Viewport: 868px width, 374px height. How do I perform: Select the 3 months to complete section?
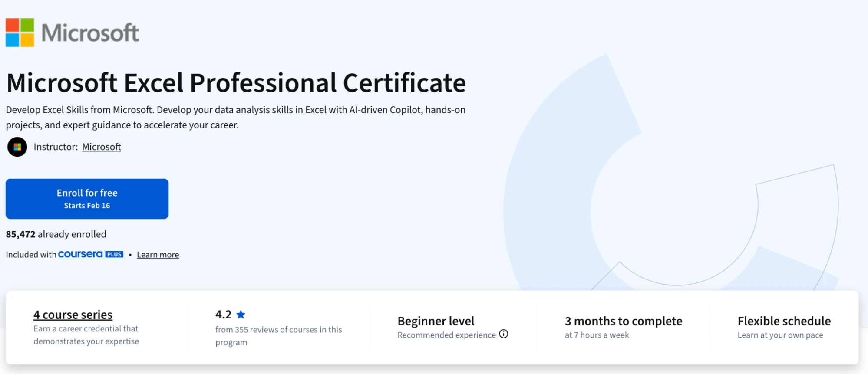(623, 321)
